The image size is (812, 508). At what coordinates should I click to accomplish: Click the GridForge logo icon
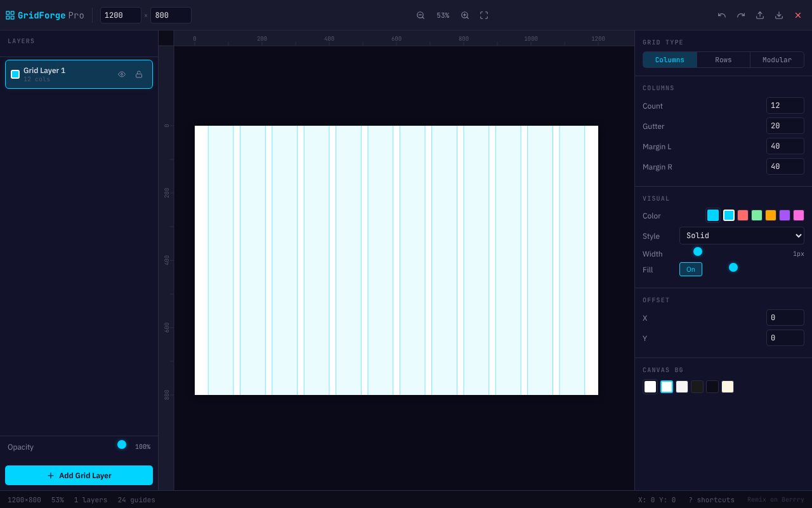10,15
